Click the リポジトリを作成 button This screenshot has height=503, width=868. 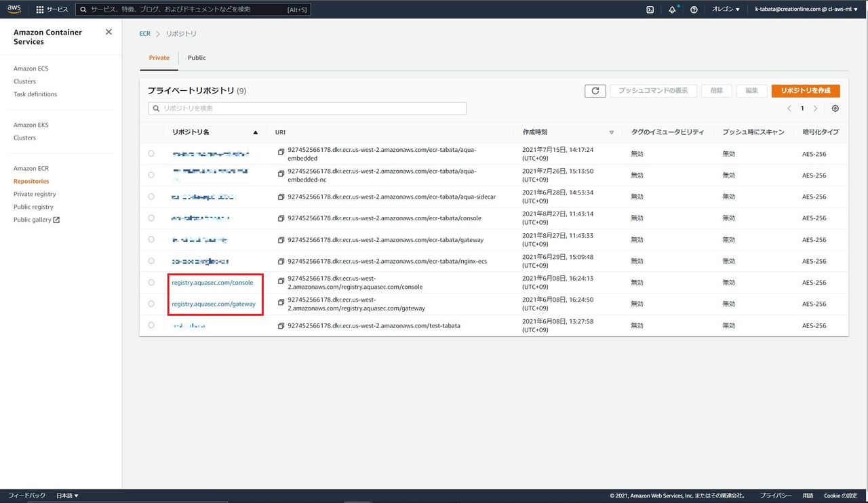[805, 91]
